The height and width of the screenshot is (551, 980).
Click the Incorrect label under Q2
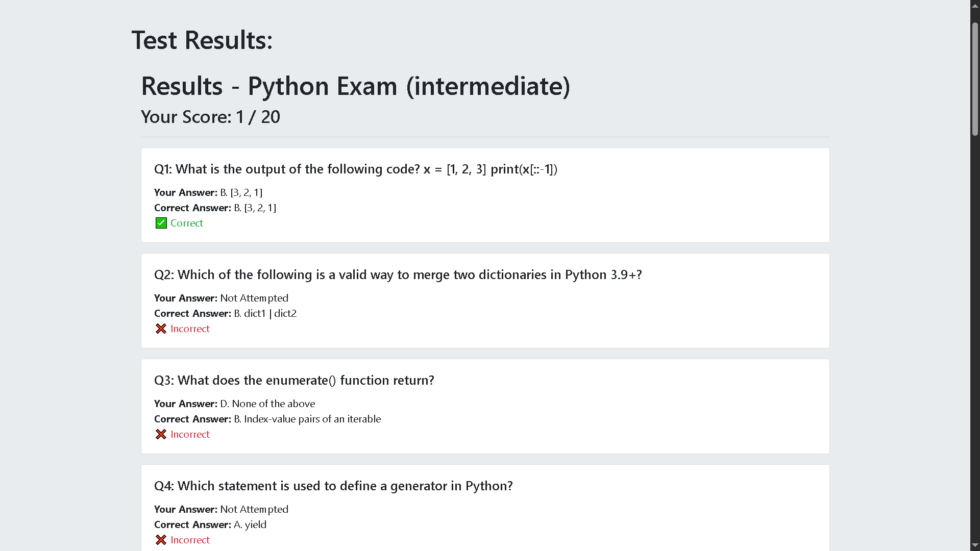click(190, 329)
